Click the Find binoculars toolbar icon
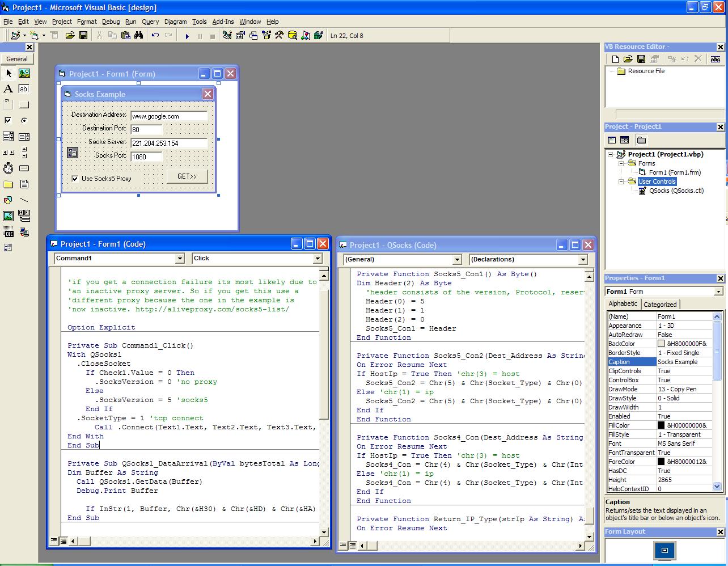 coord(139,36)
